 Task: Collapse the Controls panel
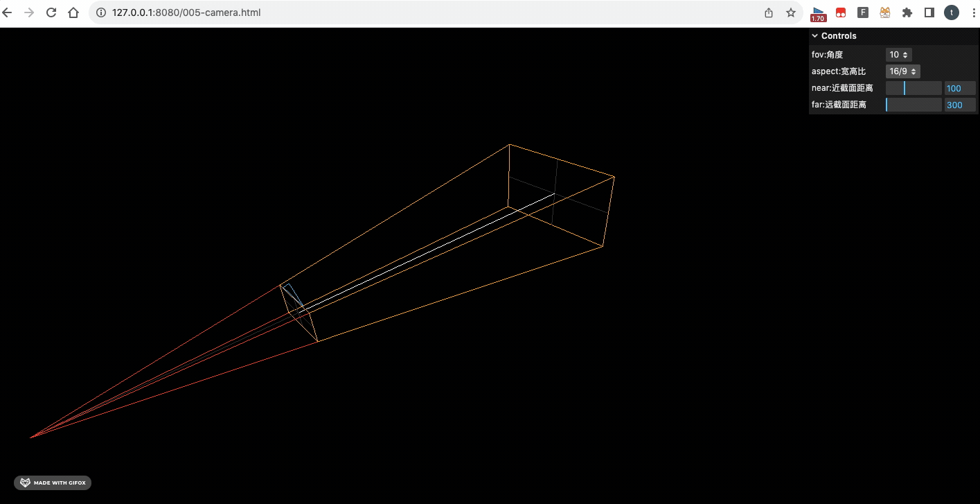[893, 36]
